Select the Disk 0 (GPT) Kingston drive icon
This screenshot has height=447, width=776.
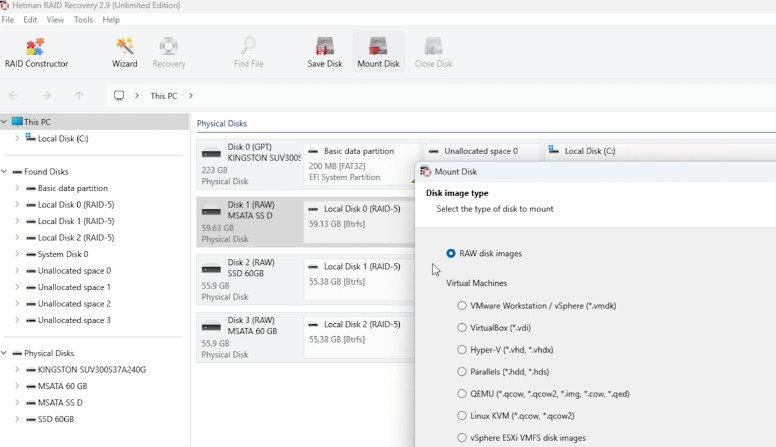[x=211, y=153]
